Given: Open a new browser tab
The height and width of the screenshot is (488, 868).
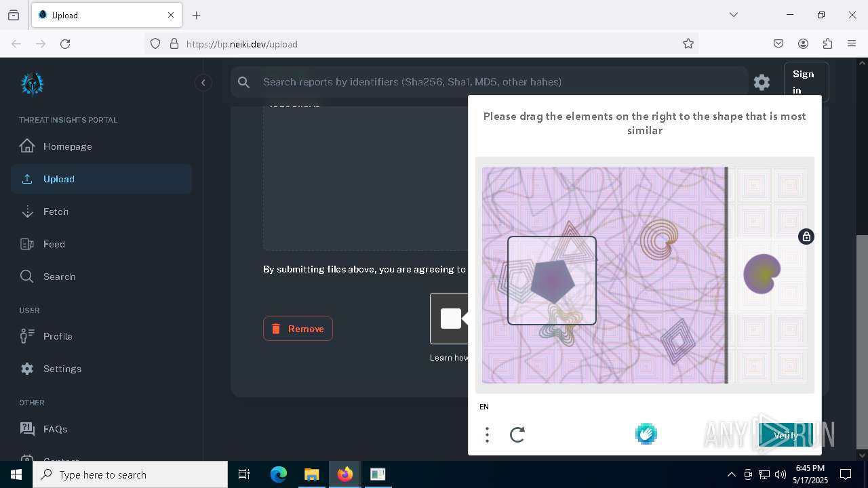Looking at the screenshot, I should click(197, 15).
